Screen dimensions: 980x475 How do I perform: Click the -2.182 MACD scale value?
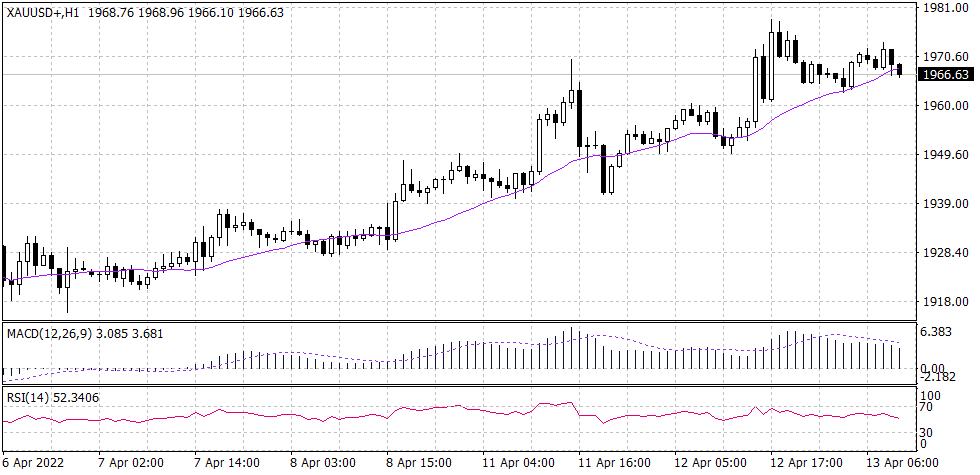point(937,376)
